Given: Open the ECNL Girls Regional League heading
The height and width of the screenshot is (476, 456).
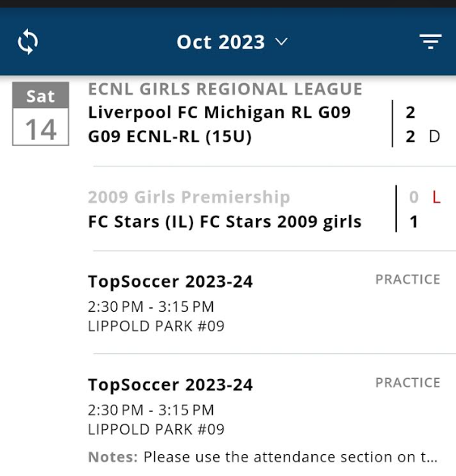Looking at the screenshot, I should click(225, 89).
